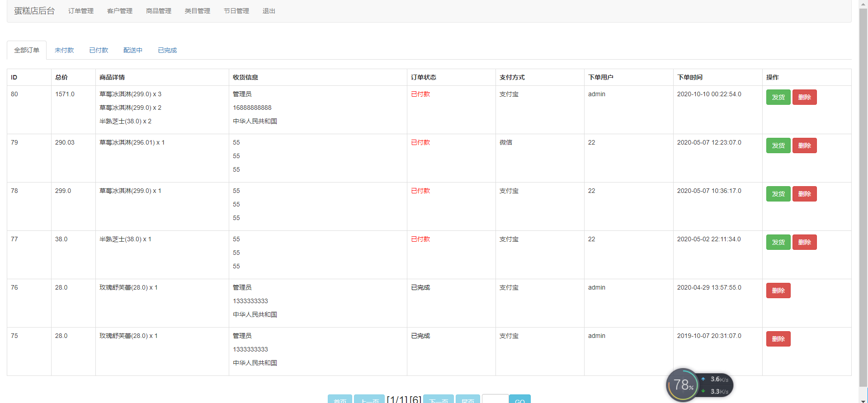Click timestamp 2020-05-07 12:23:07.0
Screen dimensions: 868x403
point(709,142)
